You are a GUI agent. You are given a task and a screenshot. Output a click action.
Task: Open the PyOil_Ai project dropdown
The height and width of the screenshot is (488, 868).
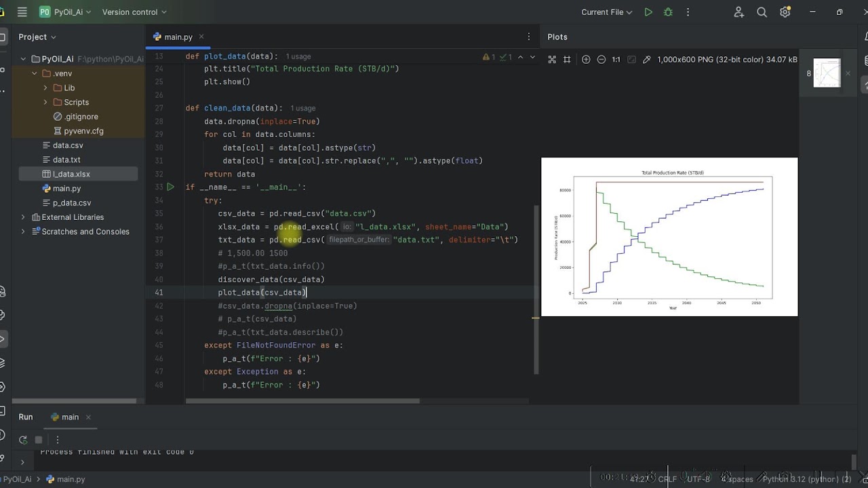tap(65, 12)
